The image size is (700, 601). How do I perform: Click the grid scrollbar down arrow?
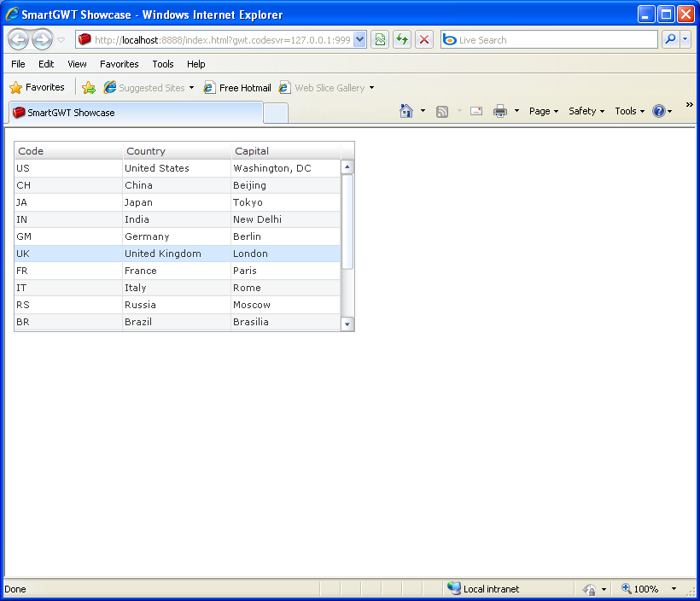[x=347, y=324]
